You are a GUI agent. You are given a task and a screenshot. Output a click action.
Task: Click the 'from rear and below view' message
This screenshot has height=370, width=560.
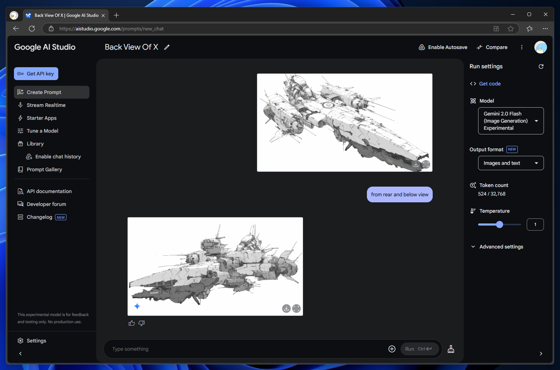pyautogui.click(x=400, y=195)
